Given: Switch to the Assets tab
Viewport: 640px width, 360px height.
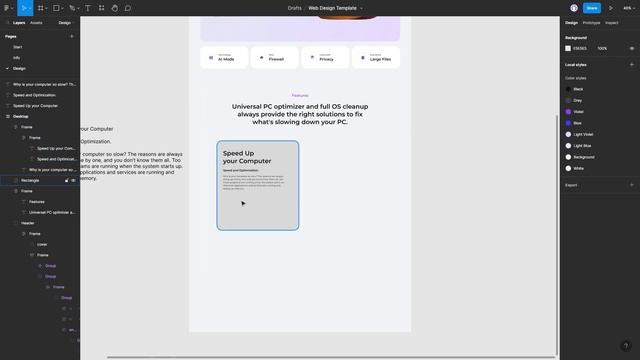Looking at the screenshot, I should click(36, 23).
